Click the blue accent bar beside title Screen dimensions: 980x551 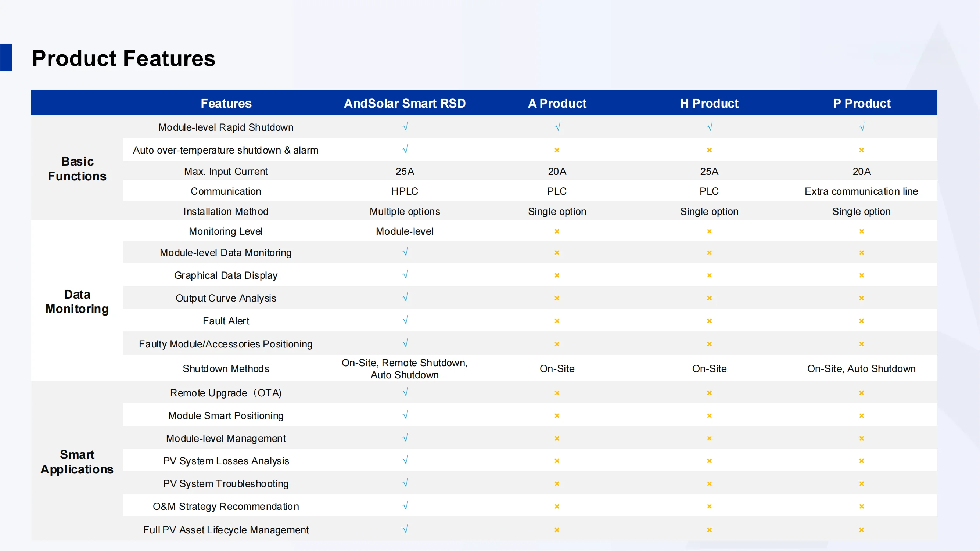[6, 57]
